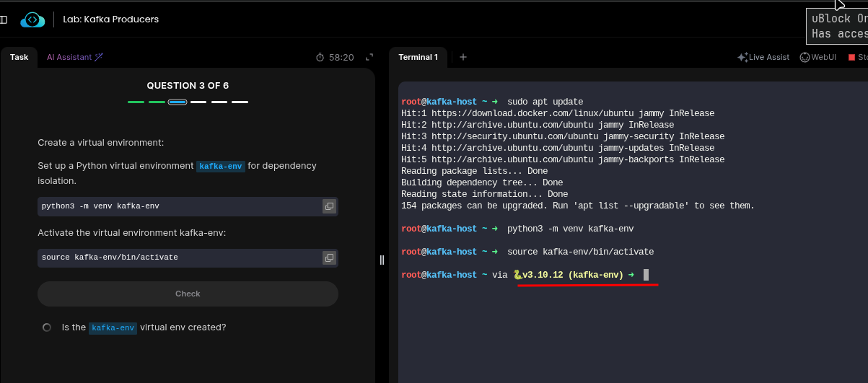
Task: Select current question 3 progress segment
Action: [x=177, y=102]
